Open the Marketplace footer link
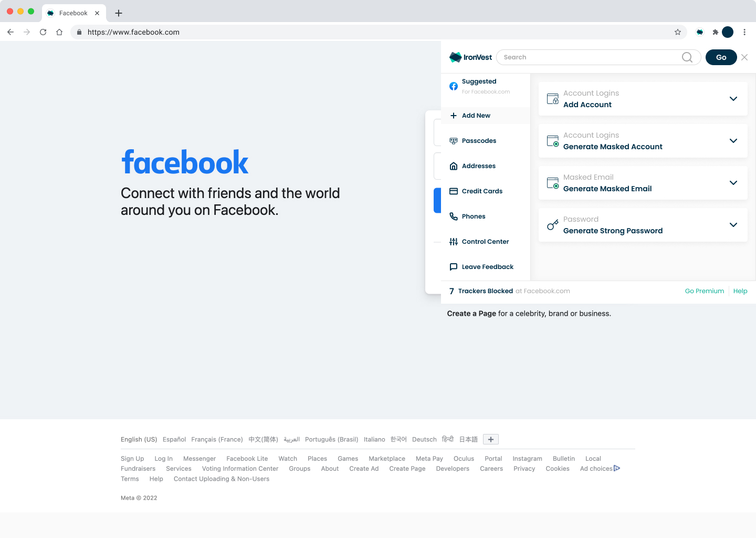This screenshot has width=756, height=538. pos(387,459)
